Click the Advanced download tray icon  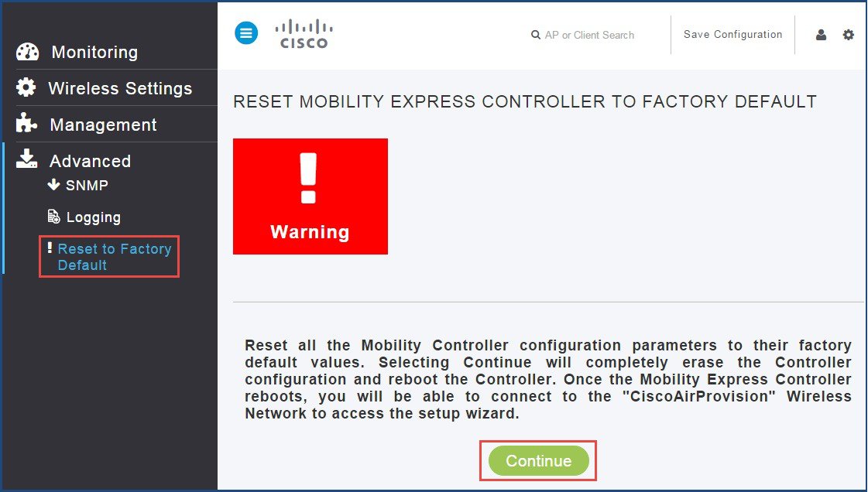pos(26,158)
